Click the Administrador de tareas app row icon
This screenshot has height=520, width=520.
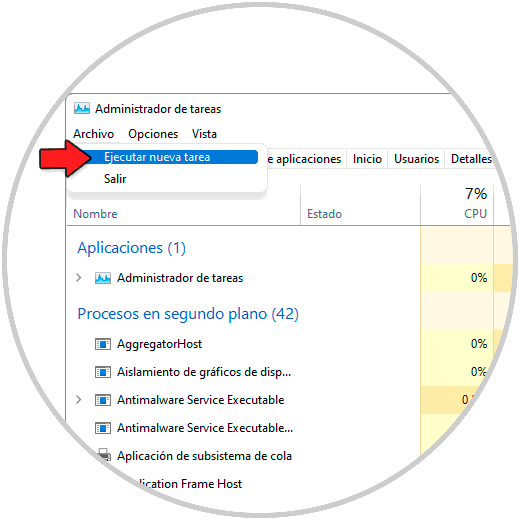(x=103, y=278)
